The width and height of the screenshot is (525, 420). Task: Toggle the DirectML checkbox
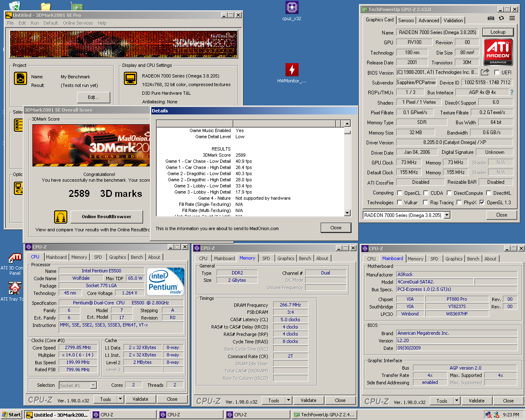tap(488, 193)
